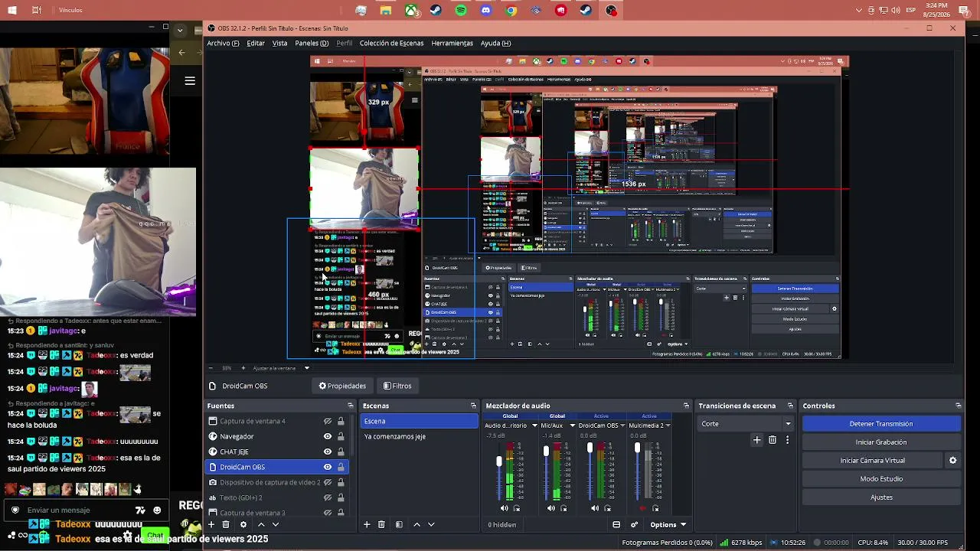Show the Dispositivo de captura de video 2 source
The width and height of the screenshot is (980, 551).
[328, 482]
